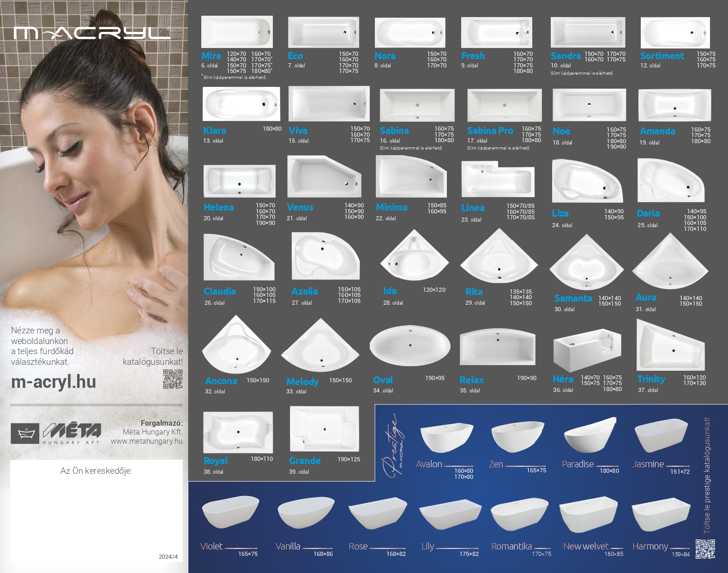Select the Paradise freestanding tub image
The image size is (728, 573).
(x=590, y=435)
